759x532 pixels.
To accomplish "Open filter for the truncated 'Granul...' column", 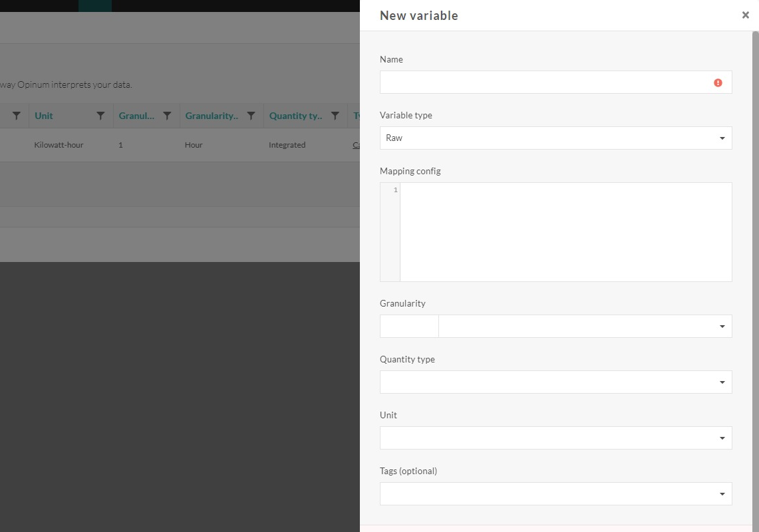I will click(x=167, y=116).
